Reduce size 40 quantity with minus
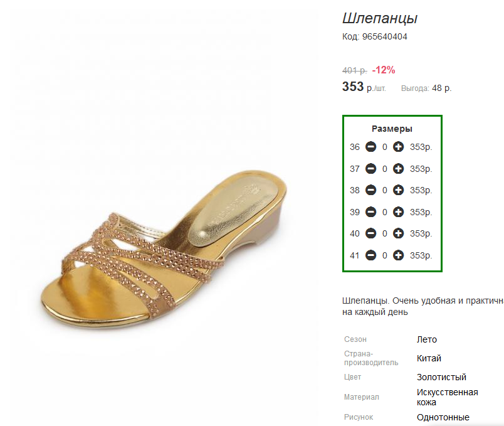This screenshot has height=426, width=504. (x=370, y=233)
